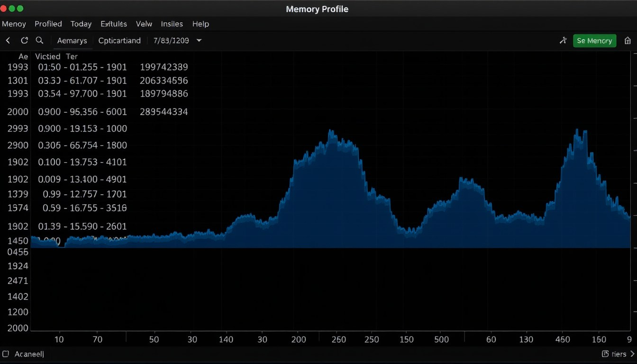Select the row with value 189794886
637x364 pixels.
pos(98,94)
